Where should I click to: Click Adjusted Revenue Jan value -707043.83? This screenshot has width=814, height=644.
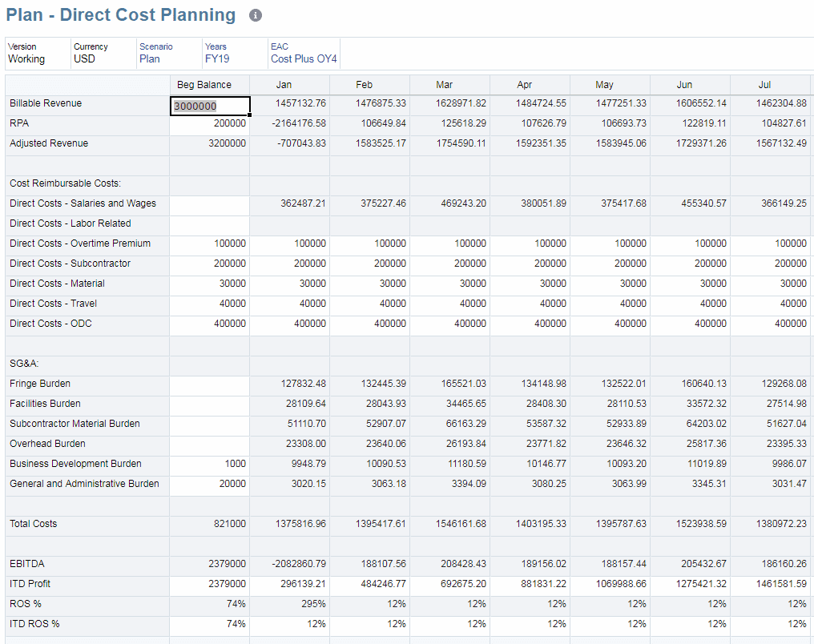290,143
